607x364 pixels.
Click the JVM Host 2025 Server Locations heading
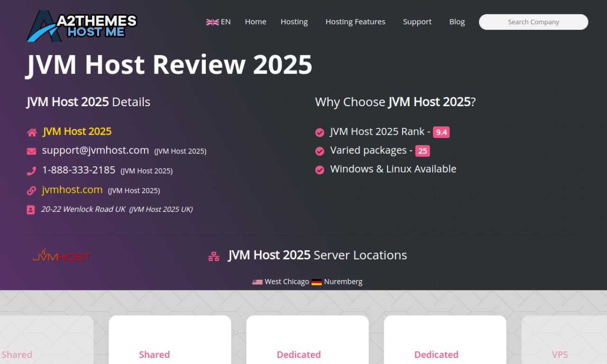tap(317, 255)
